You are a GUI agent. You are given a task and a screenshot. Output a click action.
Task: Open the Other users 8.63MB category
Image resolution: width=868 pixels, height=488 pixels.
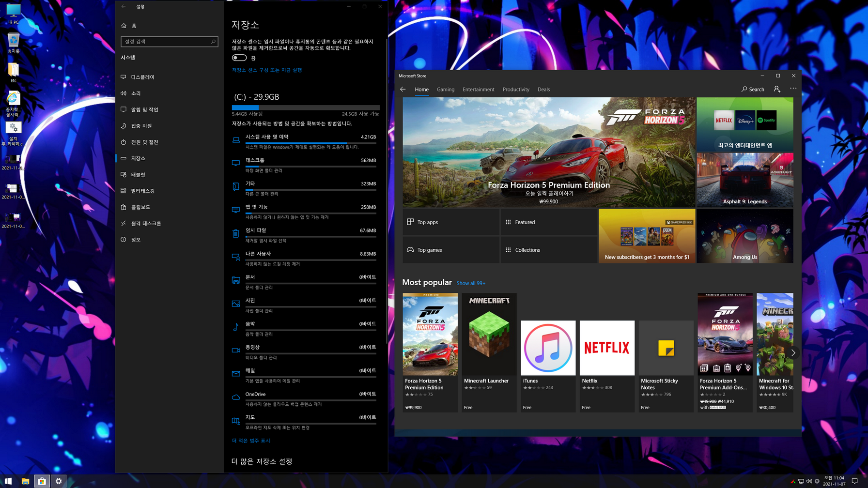point(304,258)
